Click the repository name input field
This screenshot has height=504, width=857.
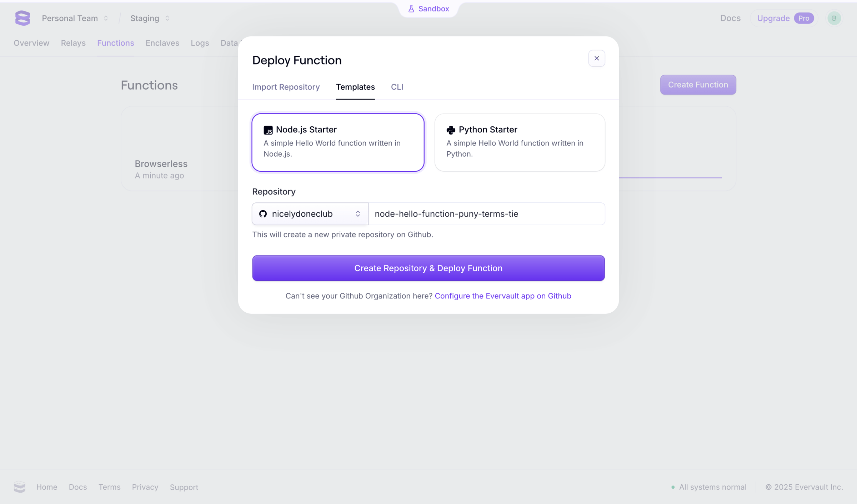(x=487, y=214)
